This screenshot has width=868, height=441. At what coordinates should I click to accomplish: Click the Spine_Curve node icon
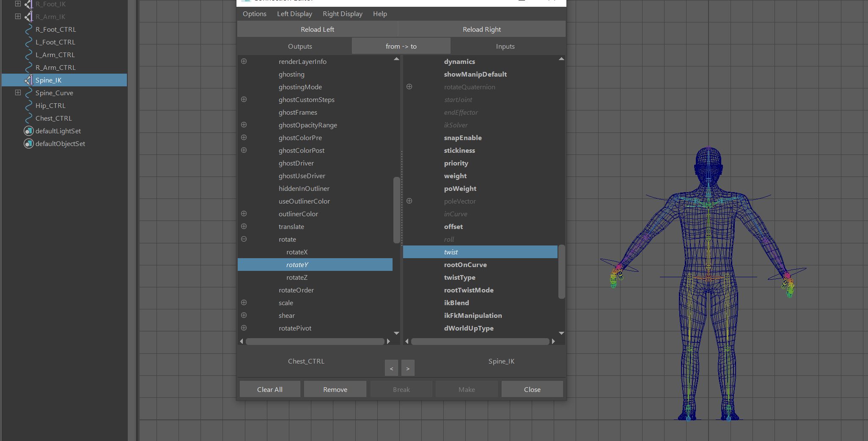[x=28, y=93]
